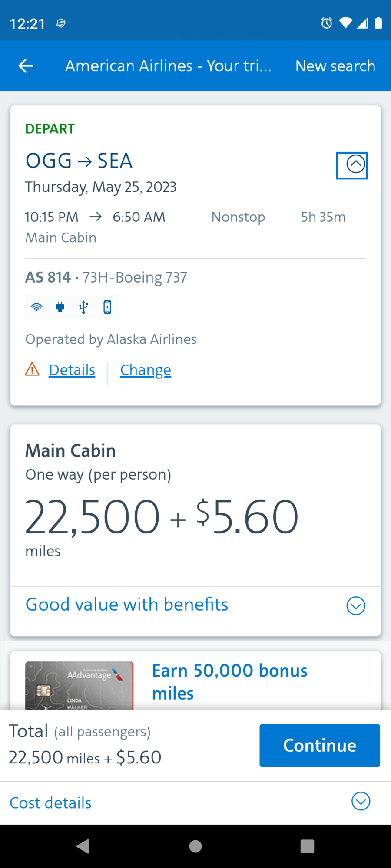391x868 pixels.
Task: Tap the AS 814 flight number
Action: (48, 277)
